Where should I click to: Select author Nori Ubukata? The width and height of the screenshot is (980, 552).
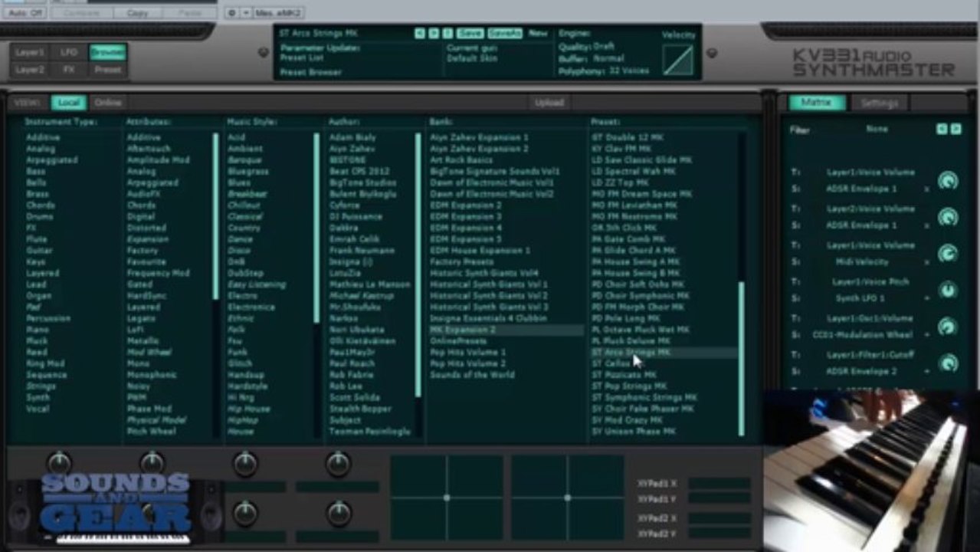tap(357, 330)
